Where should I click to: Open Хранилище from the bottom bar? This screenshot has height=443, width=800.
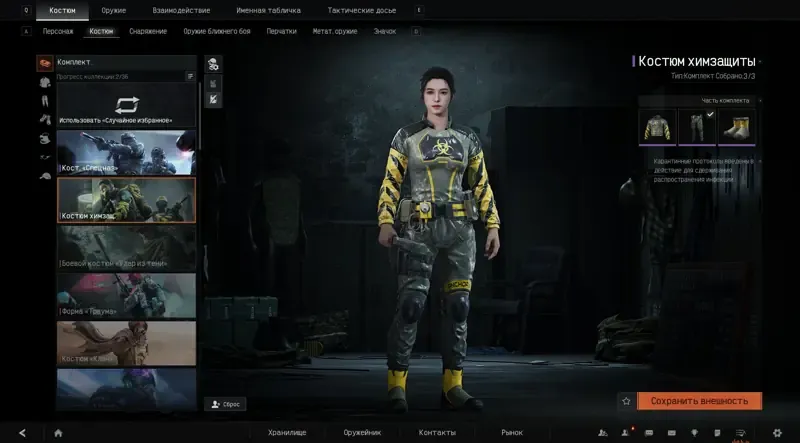click(287, 433)
